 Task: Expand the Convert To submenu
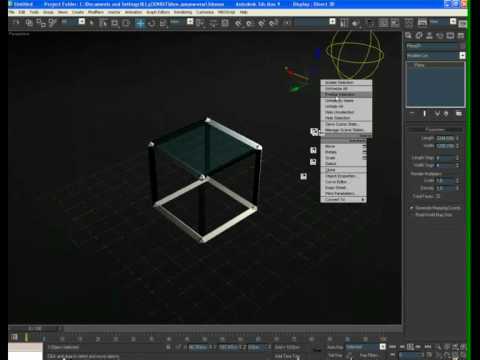(x=344, y=199)
